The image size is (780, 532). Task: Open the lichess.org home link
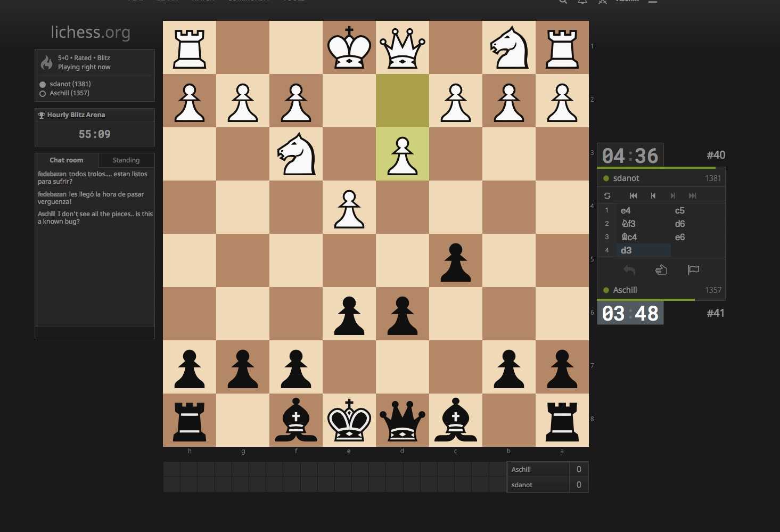pyautogui.click(x=91, y=32)
